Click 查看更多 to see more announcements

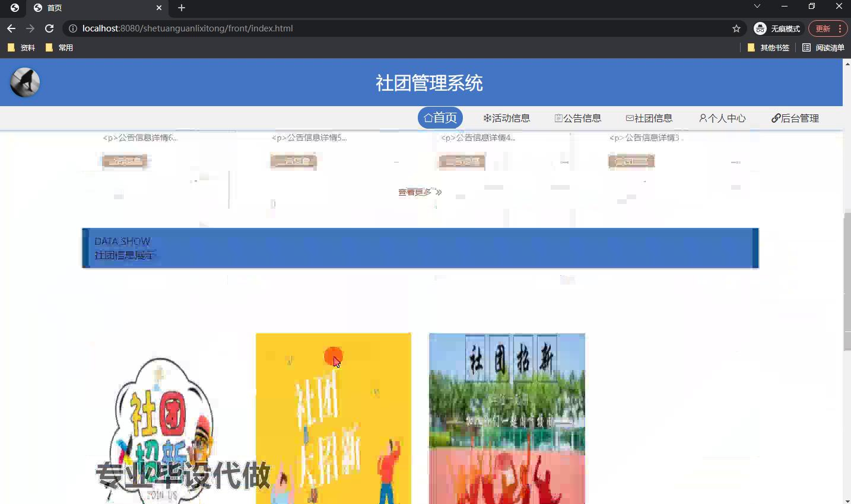420,192
